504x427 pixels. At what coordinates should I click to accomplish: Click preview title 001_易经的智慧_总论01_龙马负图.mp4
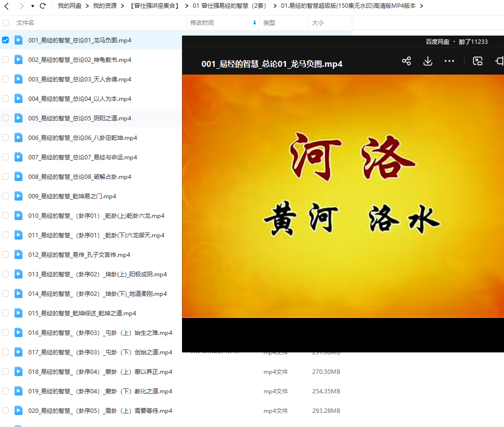coord(272,64)
